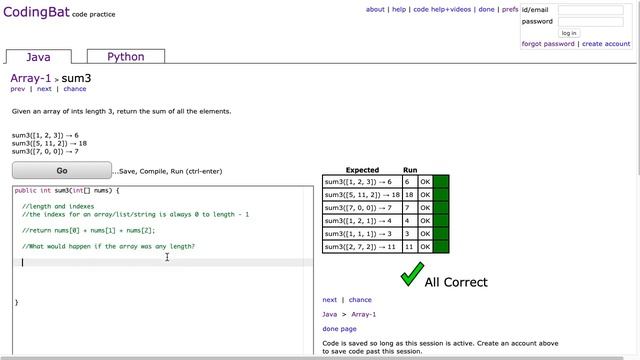The height and width of the screenshot is (360, 640).
Task: Switch to the Java tab
Action: pos(38,57)
